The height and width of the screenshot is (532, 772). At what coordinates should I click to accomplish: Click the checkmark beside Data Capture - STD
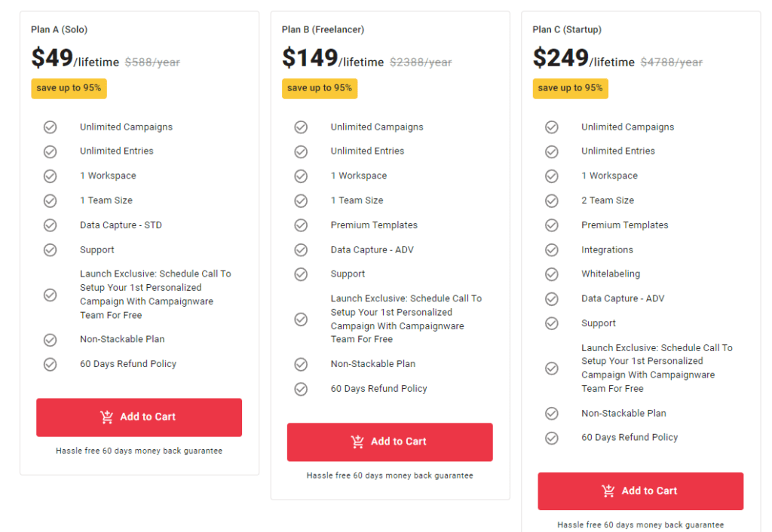(51, 225)
